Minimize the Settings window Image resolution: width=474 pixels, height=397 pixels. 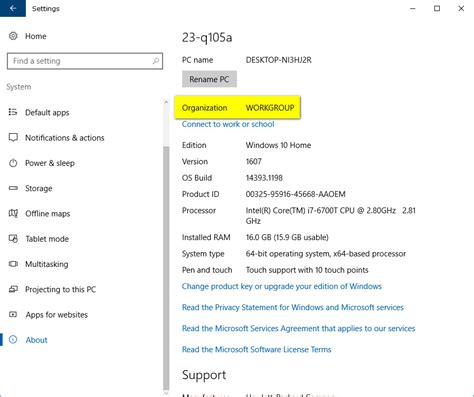pyautogui.click(x=413, y=8)
